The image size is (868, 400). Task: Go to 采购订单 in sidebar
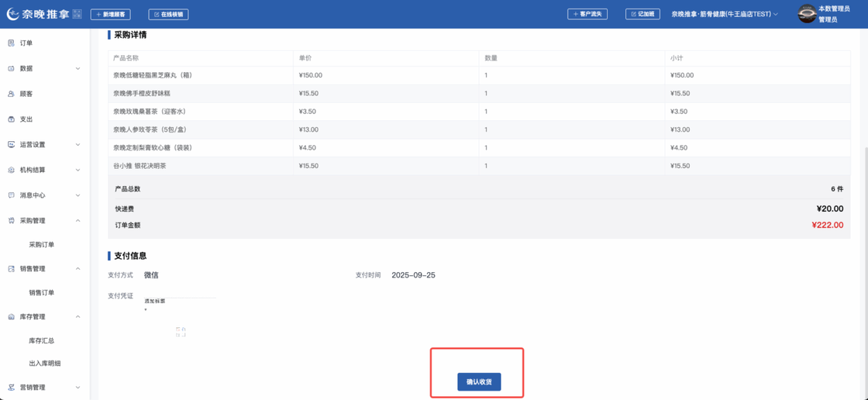42,245
